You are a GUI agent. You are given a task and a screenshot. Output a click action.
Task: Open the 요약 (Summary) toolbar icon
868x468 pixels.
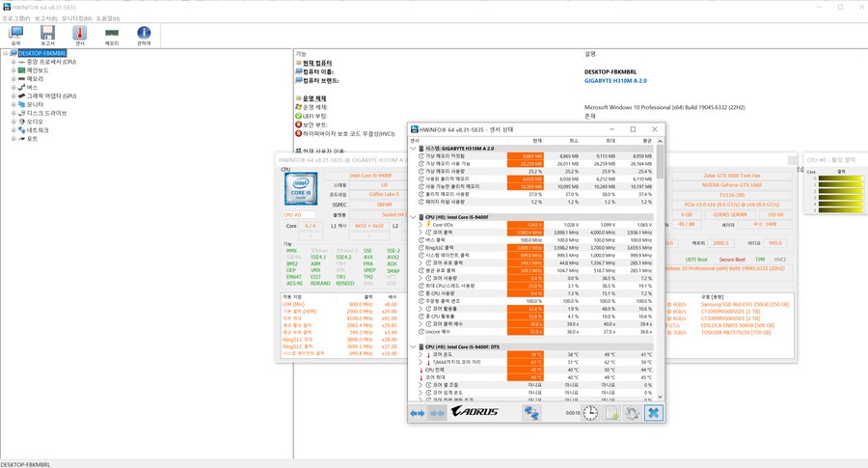[x=15, y=36]
